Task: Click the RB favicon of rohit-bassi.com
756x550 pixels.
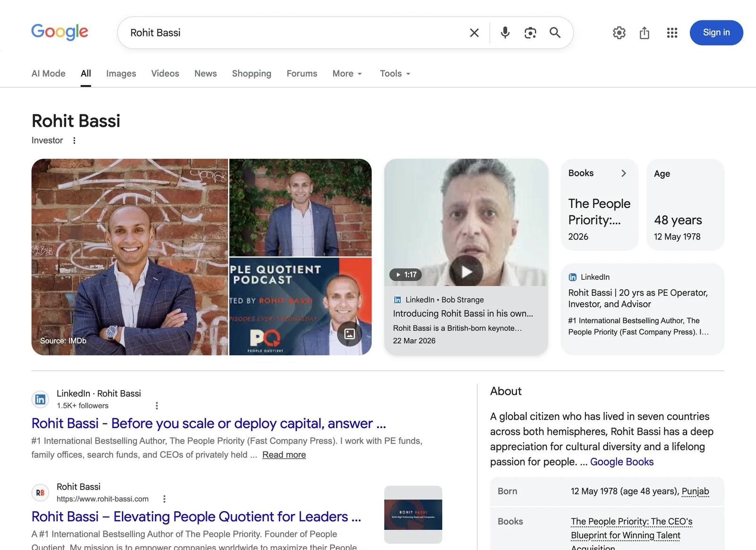Action: pos(41,493)
